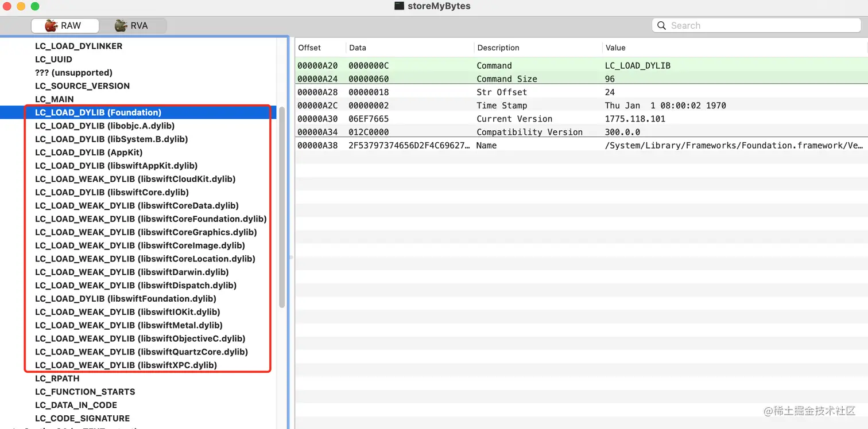The image size is (868, 429).
Task: Select LC_LOAD_WEAK_DYLIB (libswiftCoreFoundation.dylib)
Action: [x=151, y=219]
